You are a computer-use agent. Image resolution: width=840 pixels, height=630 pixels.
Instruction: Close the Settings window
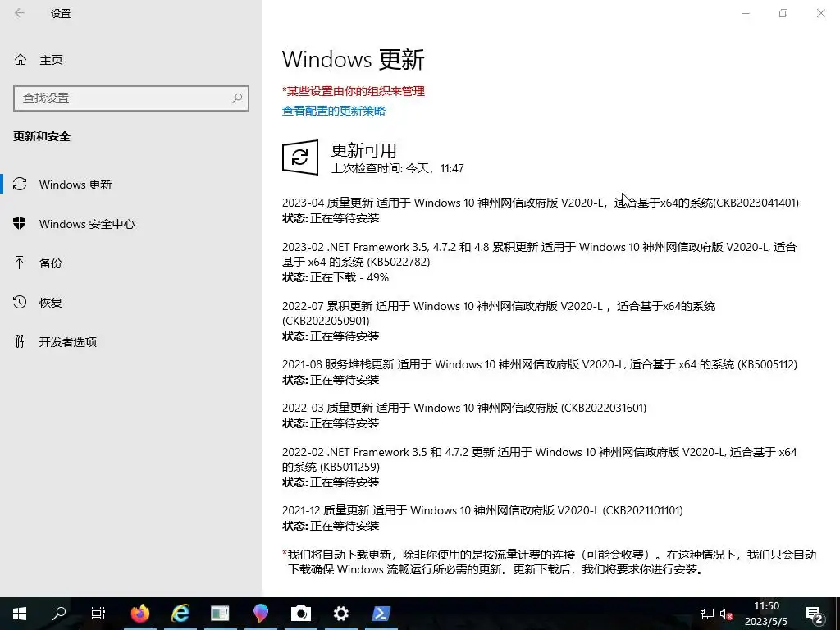click(820, 13)
